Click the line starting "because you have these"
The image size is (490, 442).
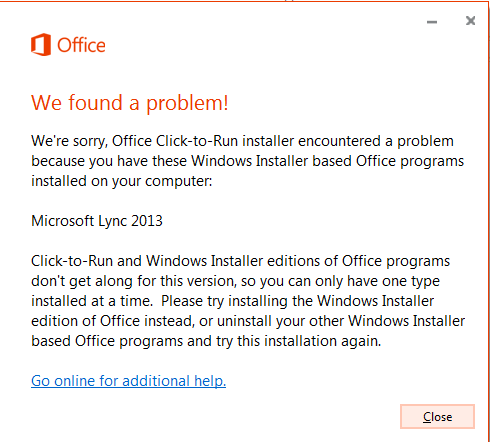pos(247,161)
